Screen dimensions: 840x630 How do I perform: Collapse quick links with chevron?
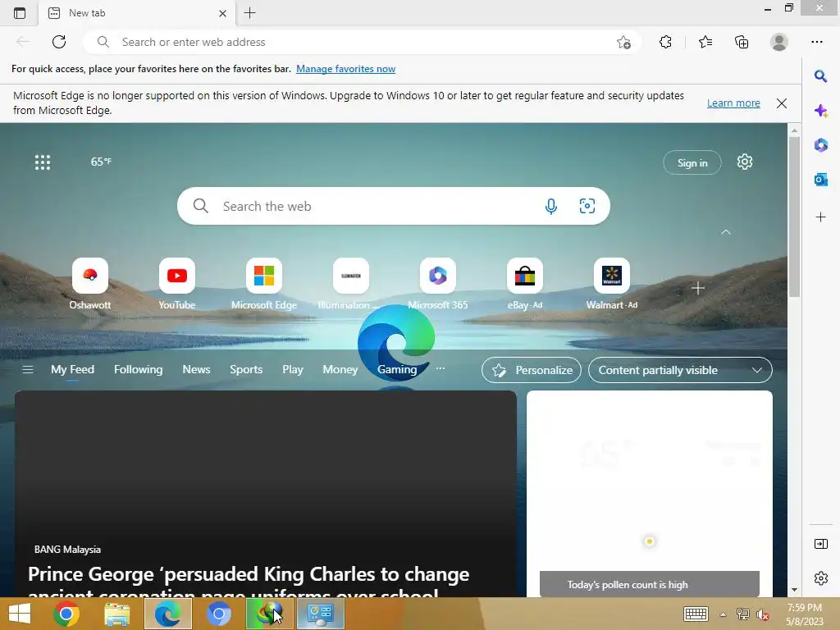[x=726, y=232]
